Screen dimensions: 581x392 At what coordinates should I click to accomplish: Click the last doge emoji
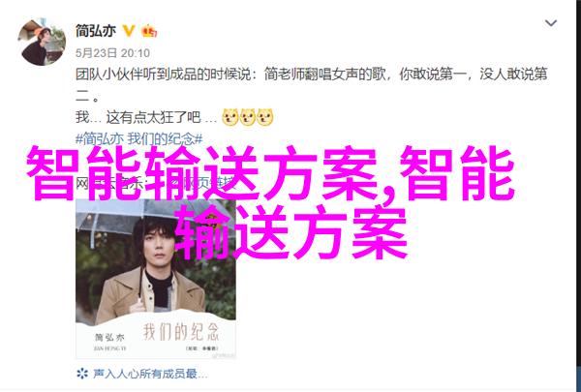click(264, 117)
